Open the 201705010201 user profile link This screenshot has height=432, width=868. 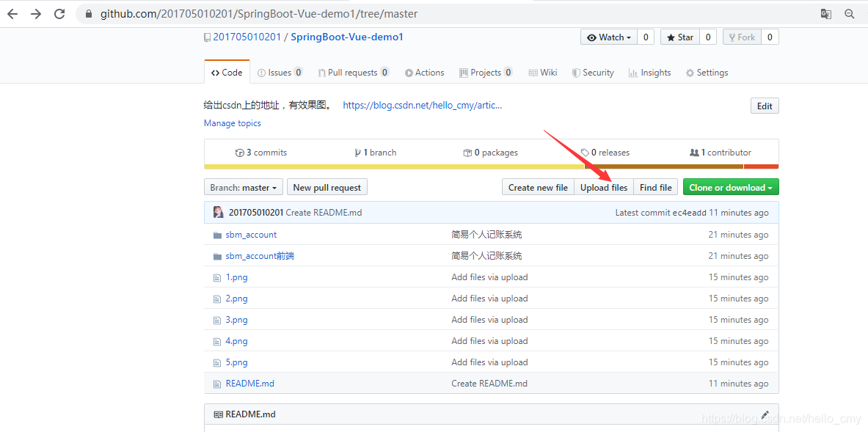tap(247, 37)
